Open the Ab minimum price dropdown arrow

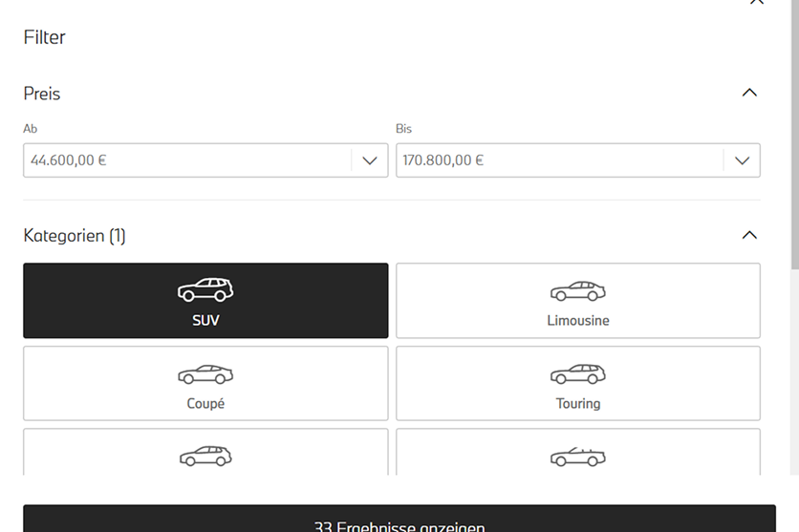(x=370, y=160)
